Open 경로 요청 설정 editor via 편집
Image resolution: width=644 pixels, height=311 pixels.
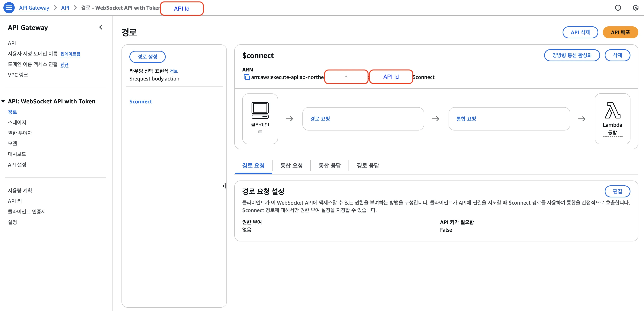617,191
